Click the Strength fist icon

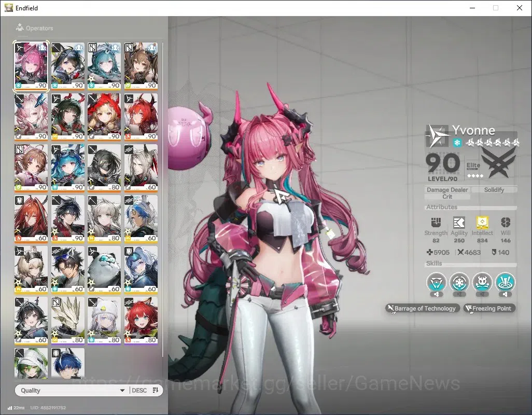point(436,222)
